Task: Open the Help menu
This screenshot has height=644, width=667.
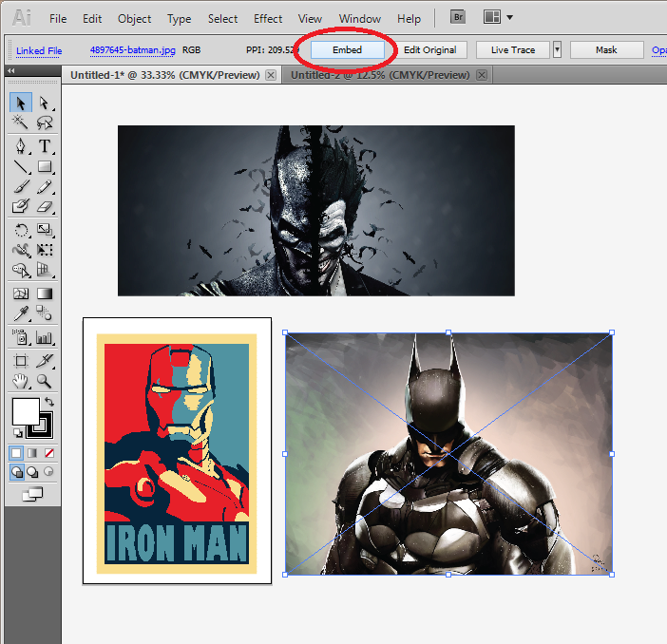Action: click(409, 19)
